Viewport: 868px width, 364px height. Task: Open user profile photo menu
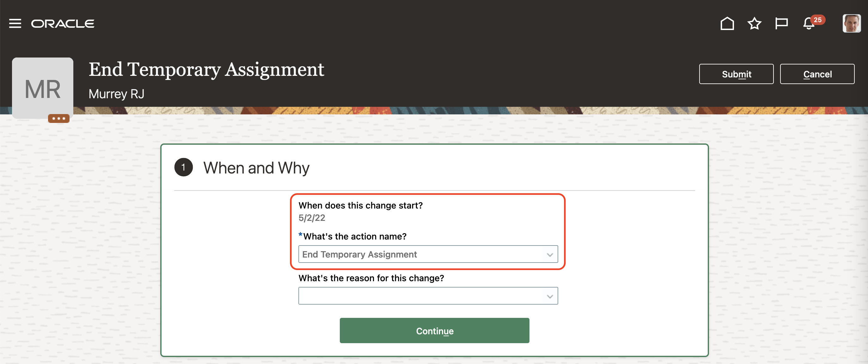(x=851, y=24)
